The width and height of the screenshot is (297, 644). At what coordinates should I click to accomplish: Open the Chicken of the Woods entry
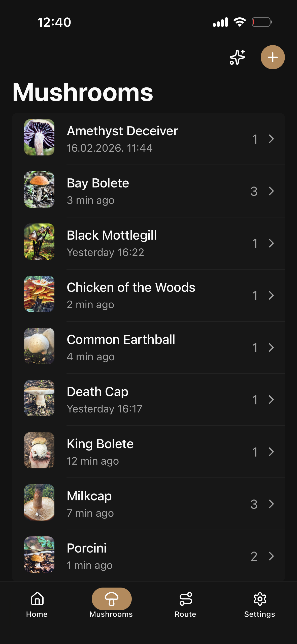pos(131,287)
